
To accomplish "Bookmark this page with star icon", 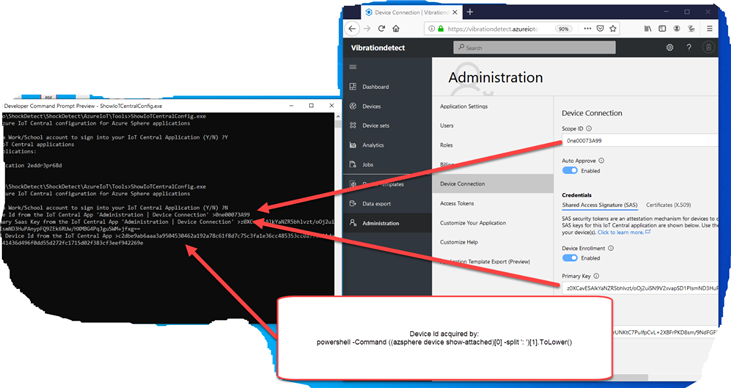I will [613, 28].
